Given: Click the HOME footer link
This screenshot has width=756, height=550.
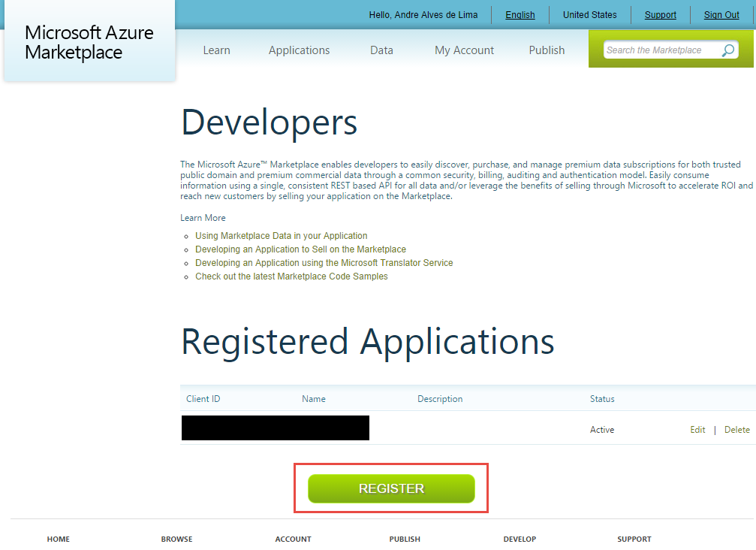Looking at the screenshot, I should (x=59, y=539).
